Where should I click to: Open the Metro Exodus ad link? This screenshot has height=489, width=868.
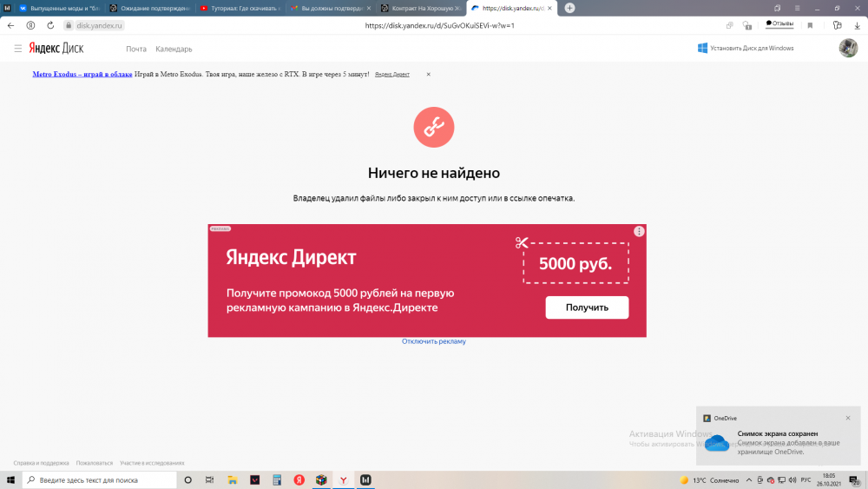coord(82,74)
